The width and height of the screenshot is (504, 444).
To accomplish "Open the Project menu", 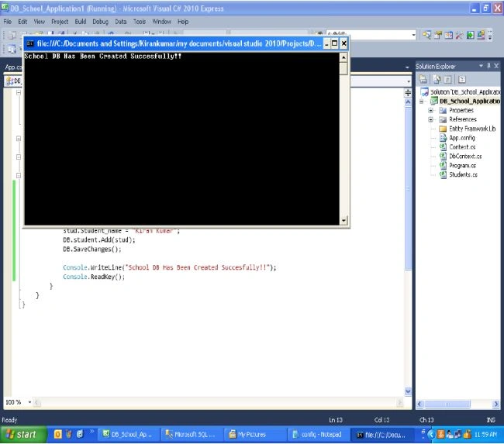I will click(x=60, y=22).
